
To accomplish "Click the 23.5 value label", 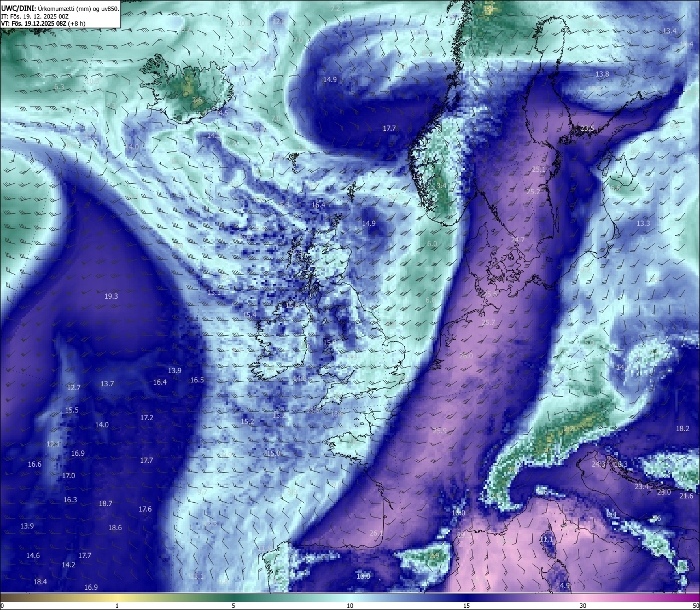I will click(587, 128).
